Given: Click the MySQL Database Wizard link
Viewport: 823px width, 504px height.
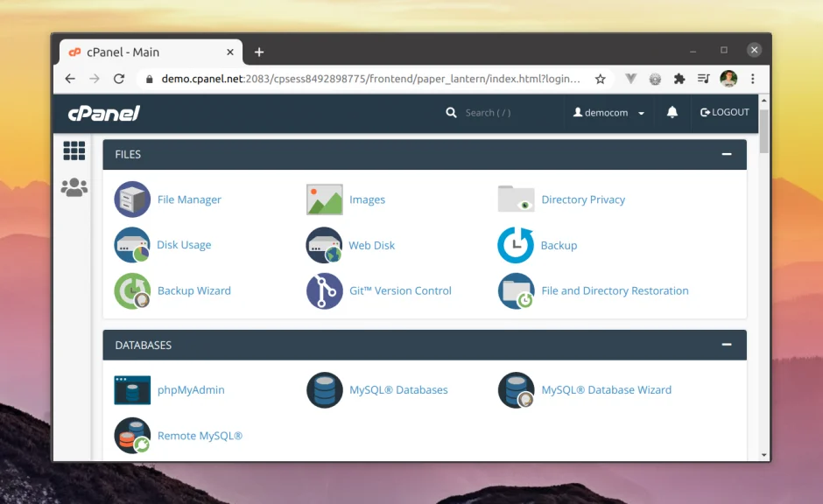Looking at the screenshot, I should 606,389.
